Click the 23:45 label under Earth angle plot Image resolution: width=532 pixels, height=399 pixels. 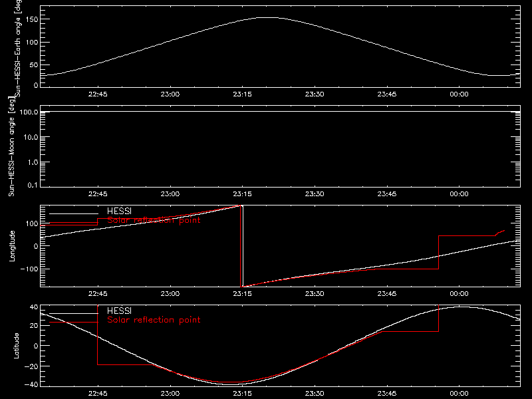click(387, 94)
